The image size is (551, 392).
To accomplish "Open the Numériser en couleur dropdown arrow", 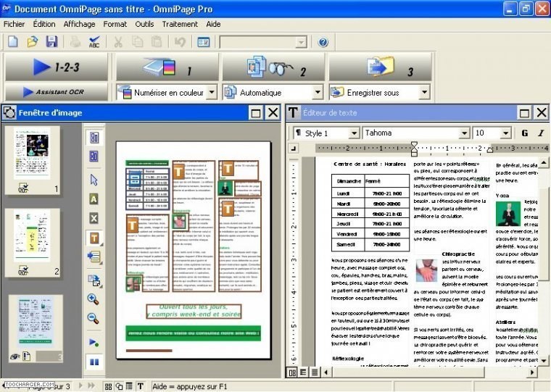I will (212, 92).
